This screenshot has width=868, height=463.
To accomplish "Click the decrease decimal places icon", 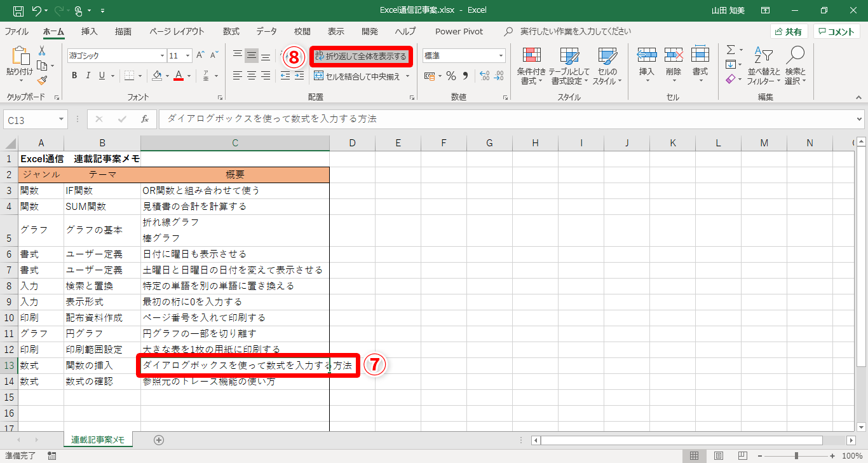I will (x=499, y=76).
